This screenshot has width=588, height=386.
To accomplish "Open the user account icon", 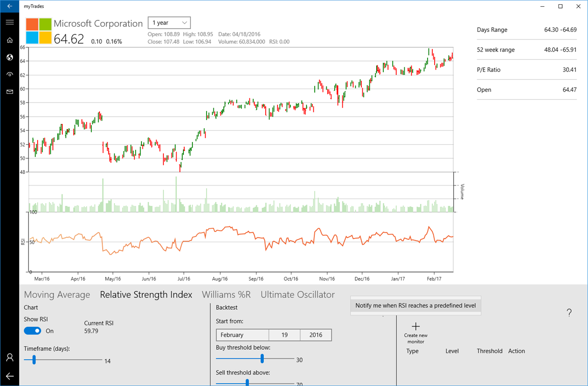I will click(x=10, y=357).
